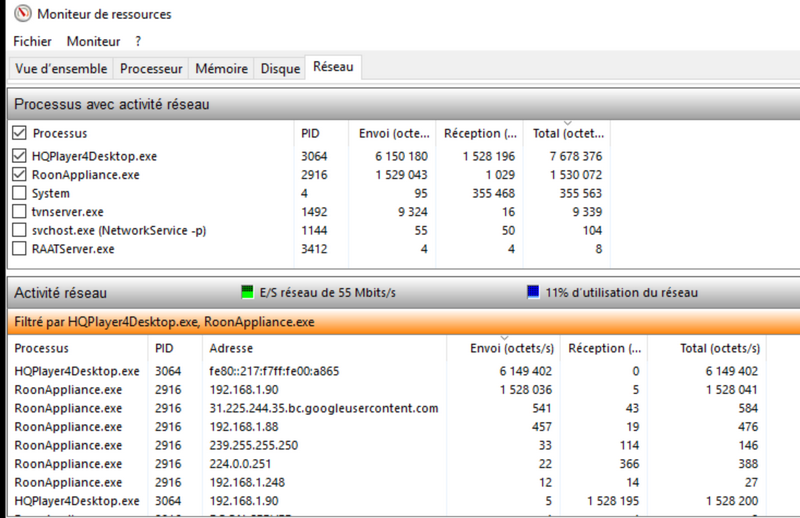This screenshot has width=800, height=518.
Task: Click the orange 'Filtré par' filter bar
Action: click(404, 322)
